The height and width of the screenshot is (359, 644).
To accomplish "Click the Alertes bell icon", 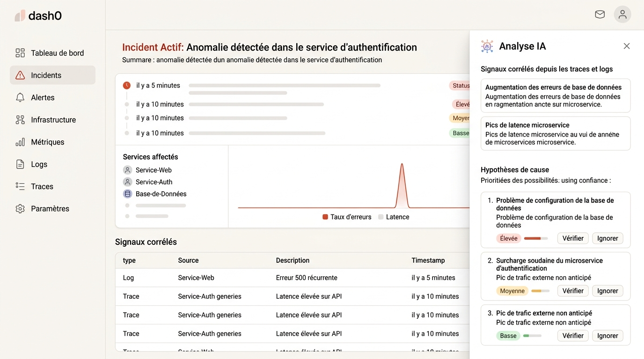I will click(x=20, y=98).
